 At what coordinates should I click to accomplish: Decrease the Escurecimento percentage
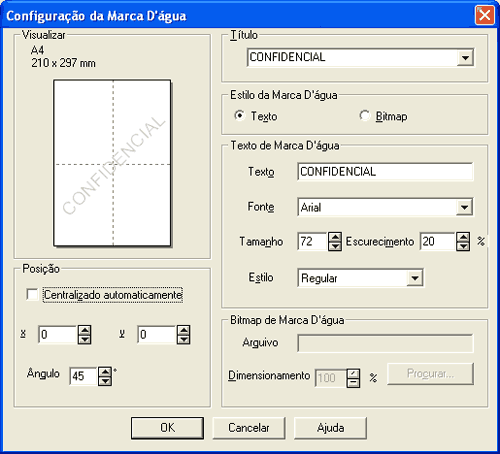coord(463,246)
